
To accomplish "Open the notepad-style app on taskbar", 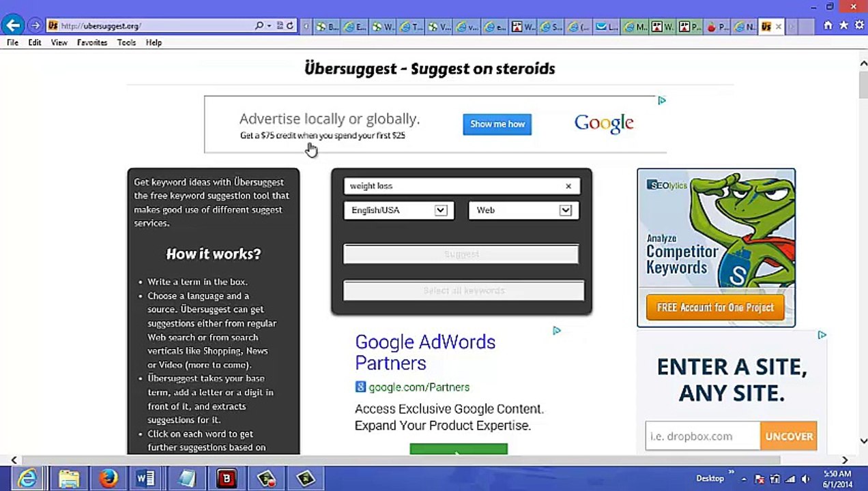I will coord(186,478).
